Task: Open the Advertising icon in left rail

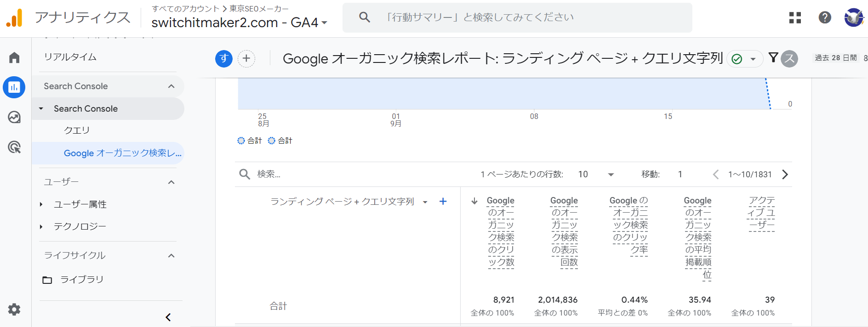Action: pos(14,147)
